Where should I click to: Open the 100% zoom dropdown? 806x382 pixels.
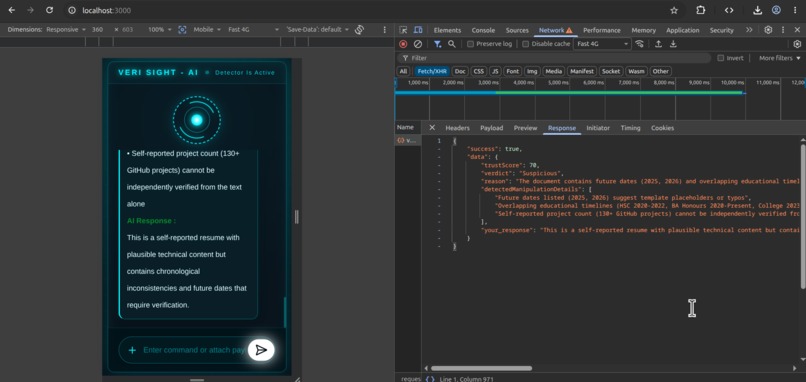point(160,30)
